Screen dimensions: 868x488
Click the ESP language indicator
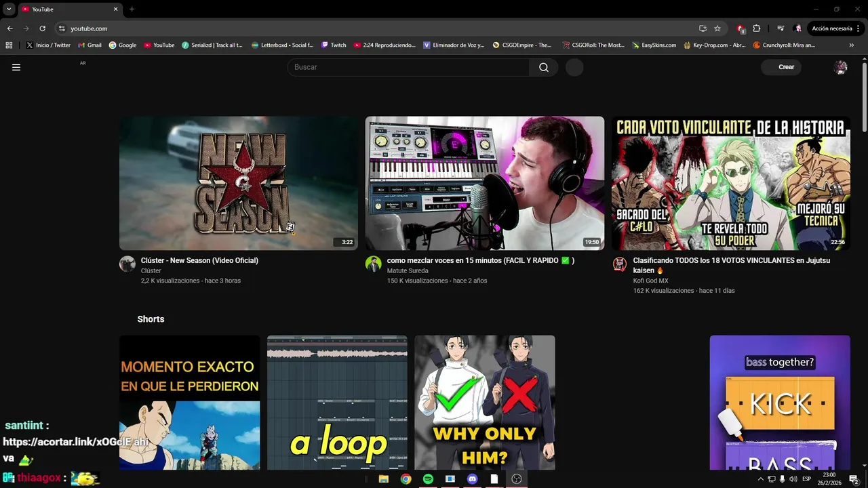(808, 479)
